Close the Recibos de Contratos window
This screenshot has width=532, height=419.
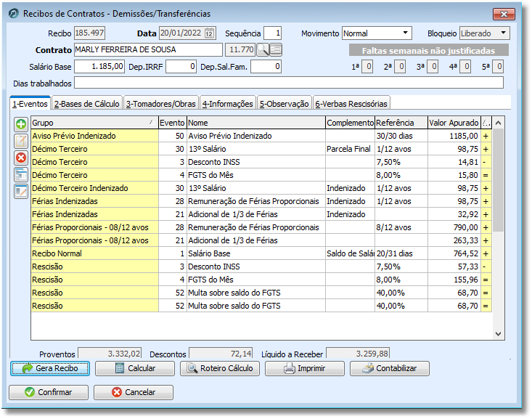point(504,14)
